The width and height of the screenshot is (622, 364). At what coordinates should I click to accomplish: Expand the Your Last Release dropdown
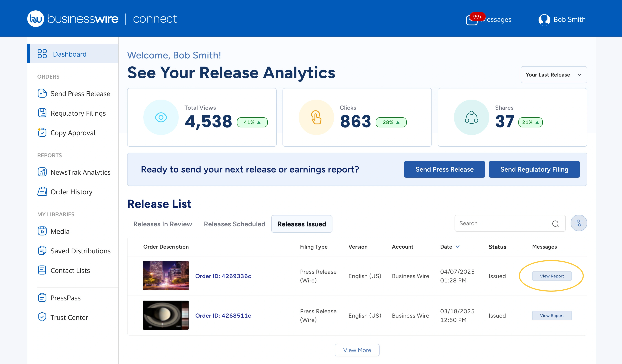tap(554, 75)
